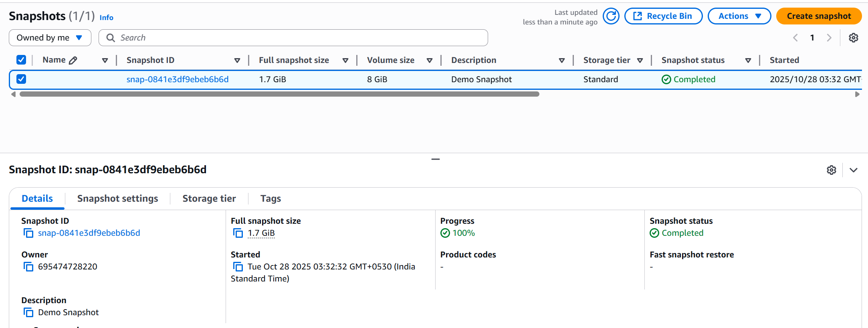The image size is (868, 328).
Task: Uncheck the snap-0841e3df9ebeb6b6d row checkbox
Action: 21,79
